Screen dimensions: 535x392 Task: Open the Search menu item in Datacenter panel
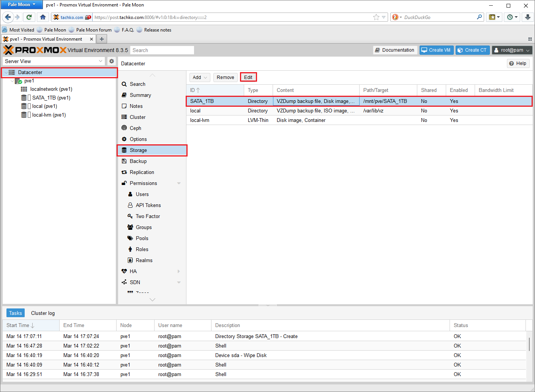pyautogui.click(x=152, y=84)
